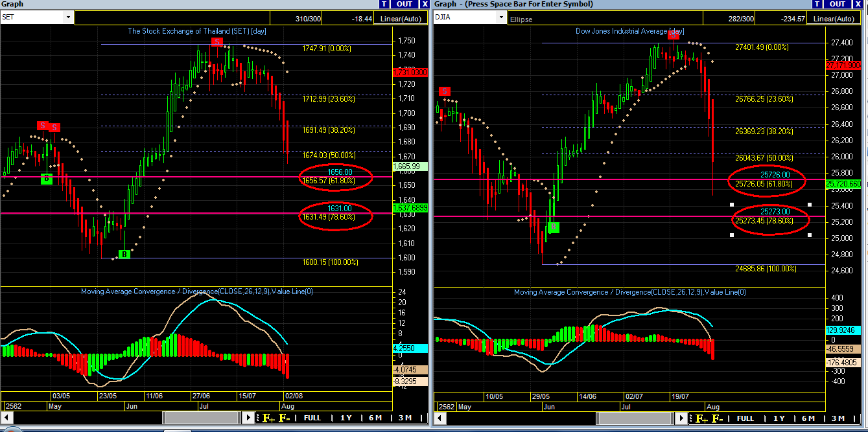
Task: Click the F- zoom icon in DJIA graph
Action: pyautogui.click(x=718, y=418)
